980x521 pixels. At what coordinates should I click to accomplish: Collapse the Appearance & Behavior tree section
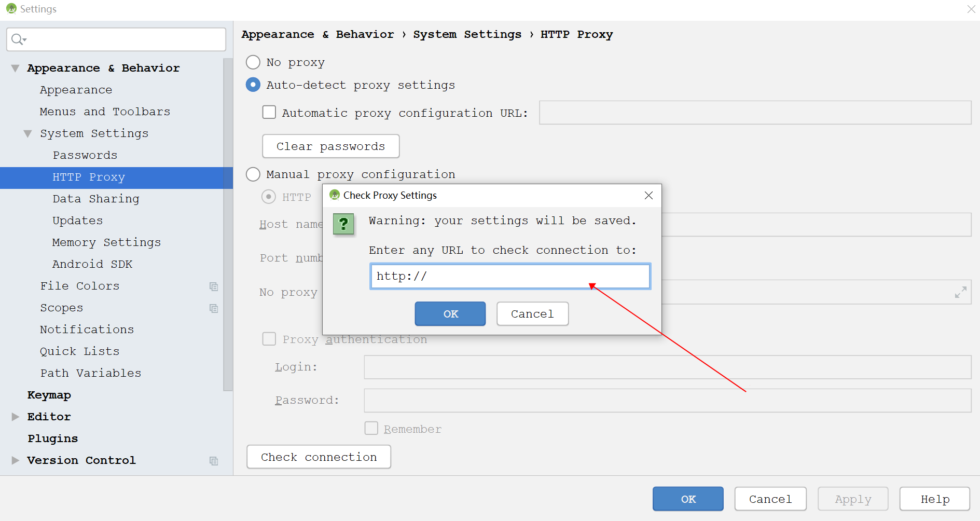click(15, 67)
